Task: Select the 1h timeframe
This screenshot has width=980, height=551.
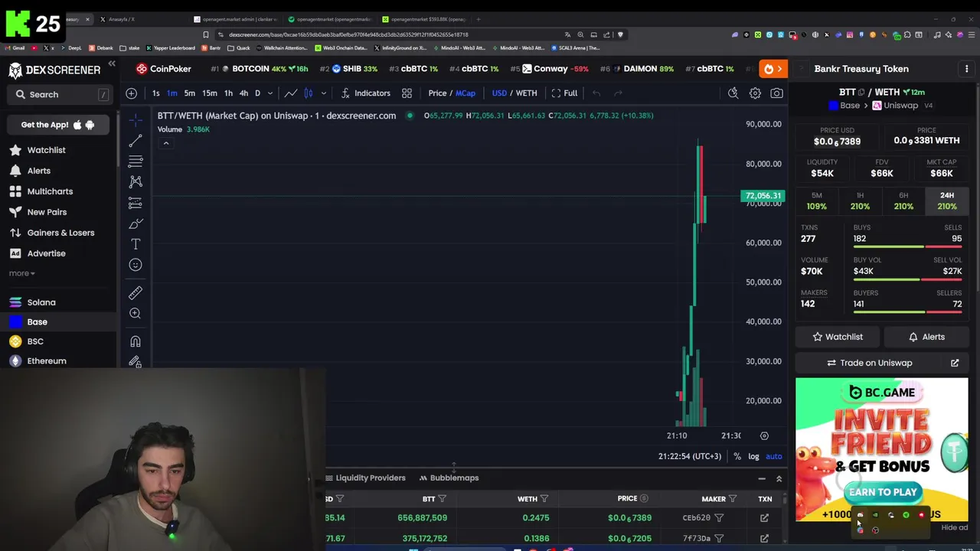Action: [228, 93]
